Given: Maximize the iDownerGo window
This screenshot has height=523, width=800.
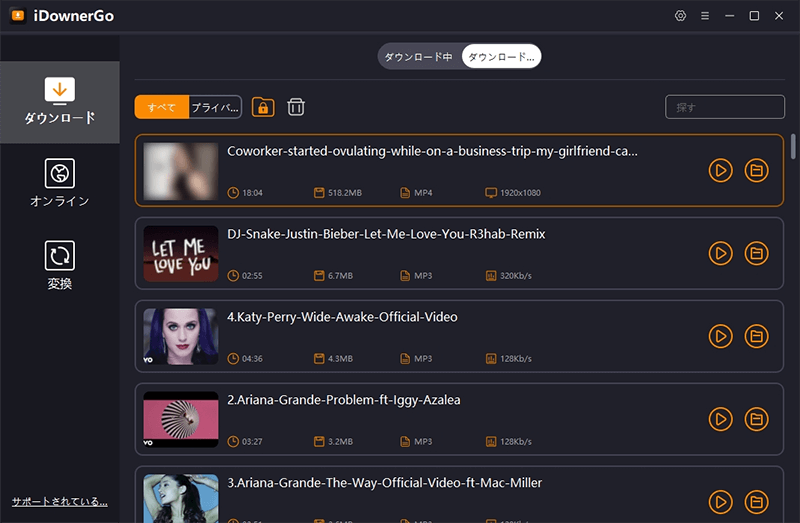Looking at the screenshot, I should tap(754, 16).
